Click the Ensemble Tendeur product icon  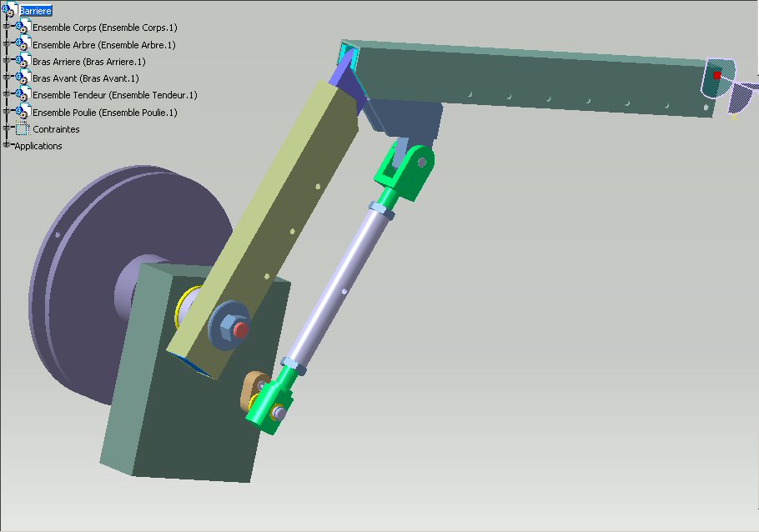tap(23, 94)
